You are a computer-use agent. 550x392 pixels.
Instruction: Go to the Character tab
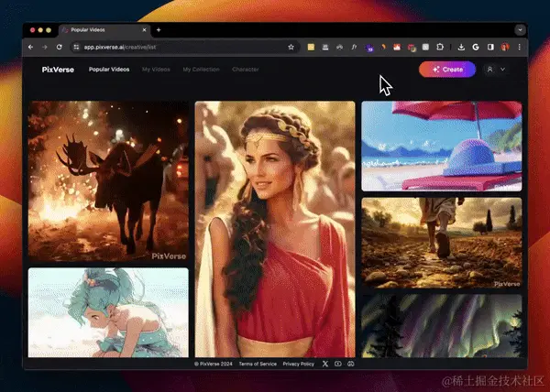(x=246, y=70)
